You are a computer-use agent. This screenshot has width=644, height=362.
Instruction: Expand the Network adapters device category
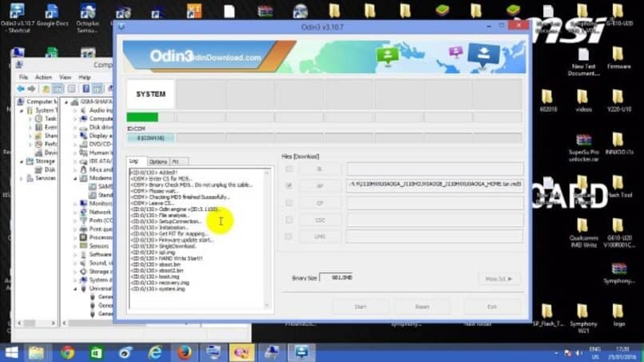pyautogui.click(x=75, y=212)
